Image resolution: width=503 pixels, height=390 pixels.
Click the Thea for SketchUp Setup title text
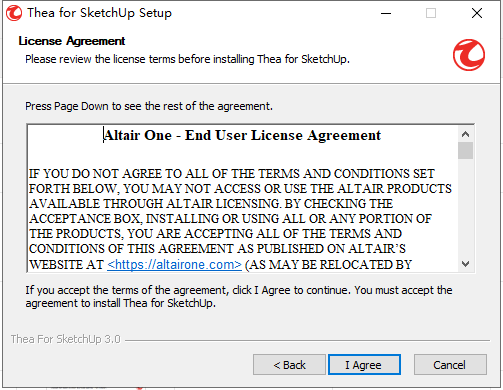[99, 13]
